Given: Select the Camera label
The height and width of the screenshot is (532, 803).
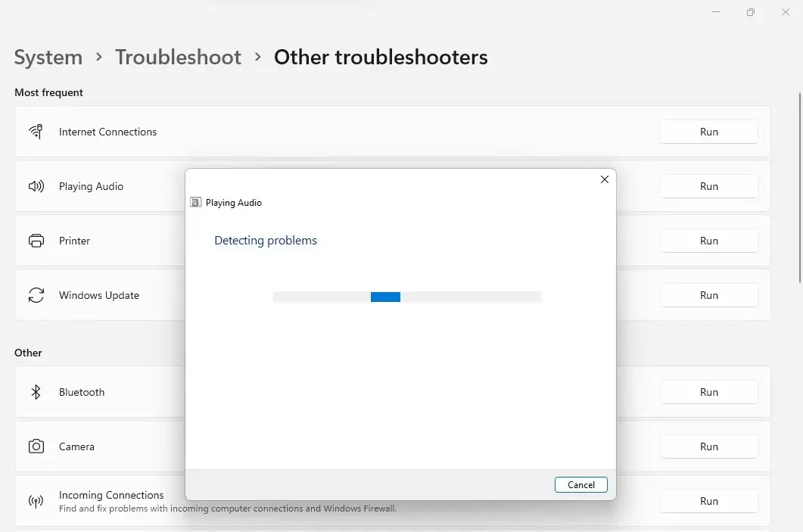Looking at the screenshot, I should pos(76,446).
